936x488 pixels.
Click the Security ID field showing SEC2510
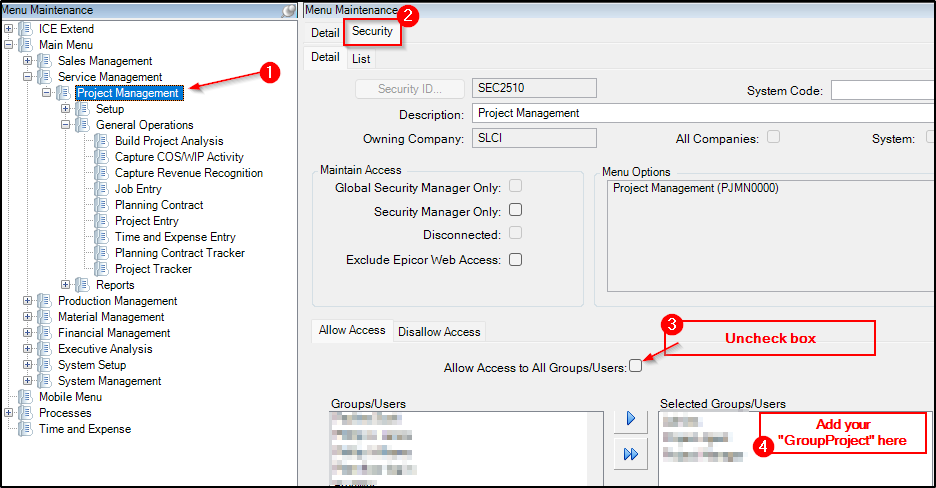point(534,88)
